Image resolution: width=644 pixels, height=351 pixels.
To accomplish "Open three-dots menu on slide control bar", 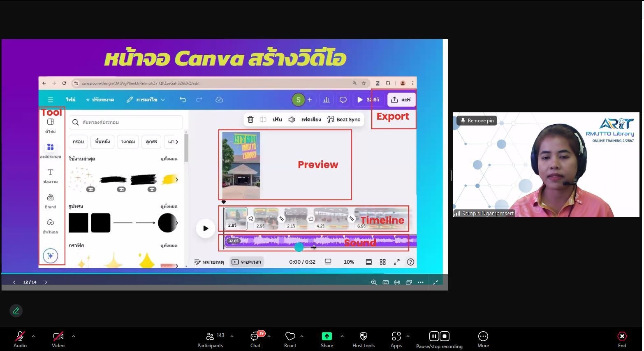I will [x=420, y=282].
